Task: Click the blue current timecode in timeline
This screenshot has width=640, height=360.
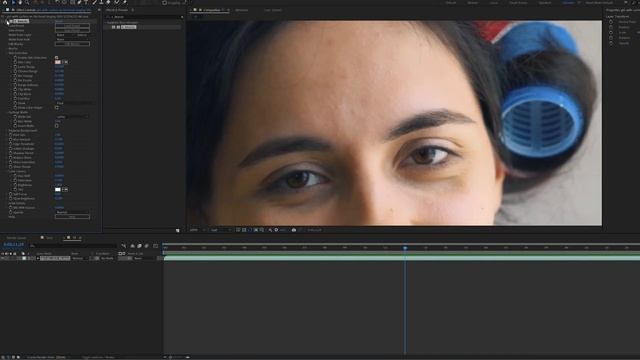Action: [14, 244]
